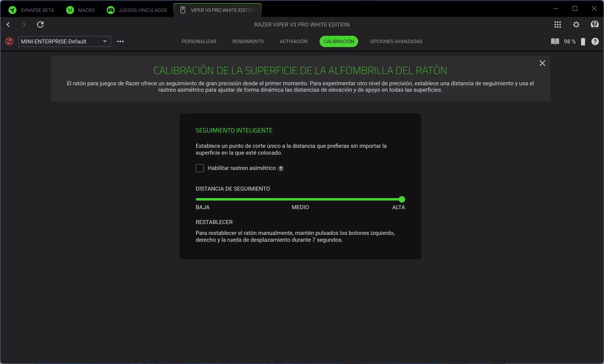
Task: Open Opciones Avanzadas tab
Action: point(396,41)
